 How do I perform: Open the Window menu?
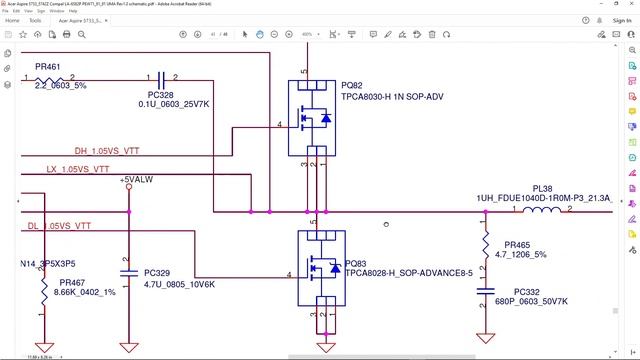click(x=57, y=11)
